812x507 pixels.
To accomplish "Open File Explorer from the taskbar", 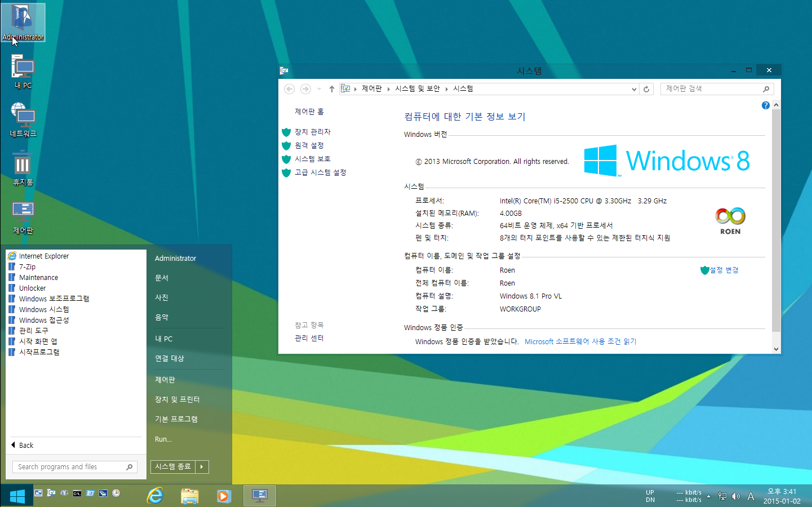I will [190, 496].
